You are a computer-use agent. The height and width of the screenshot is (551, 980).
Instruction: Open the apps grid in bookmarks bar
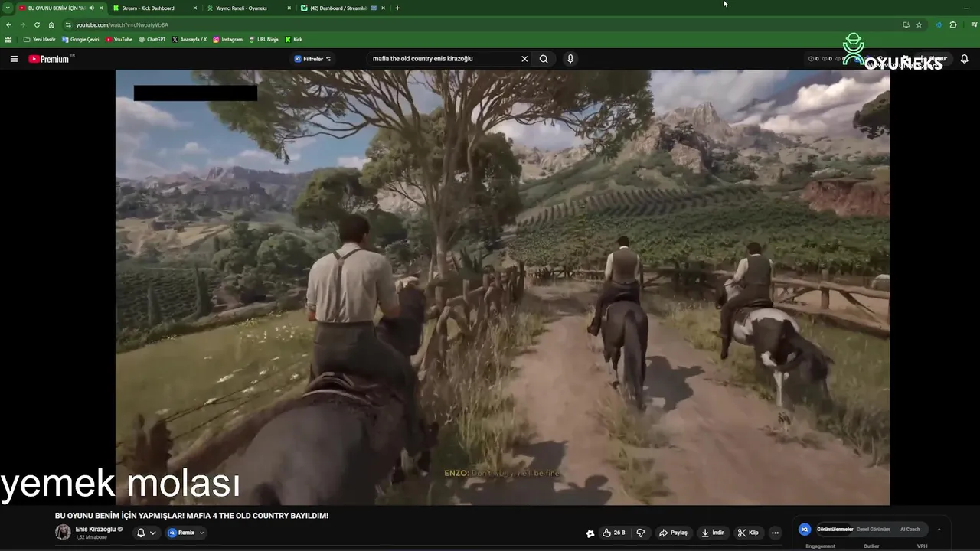pyautogui.click(x=8, y=39)
